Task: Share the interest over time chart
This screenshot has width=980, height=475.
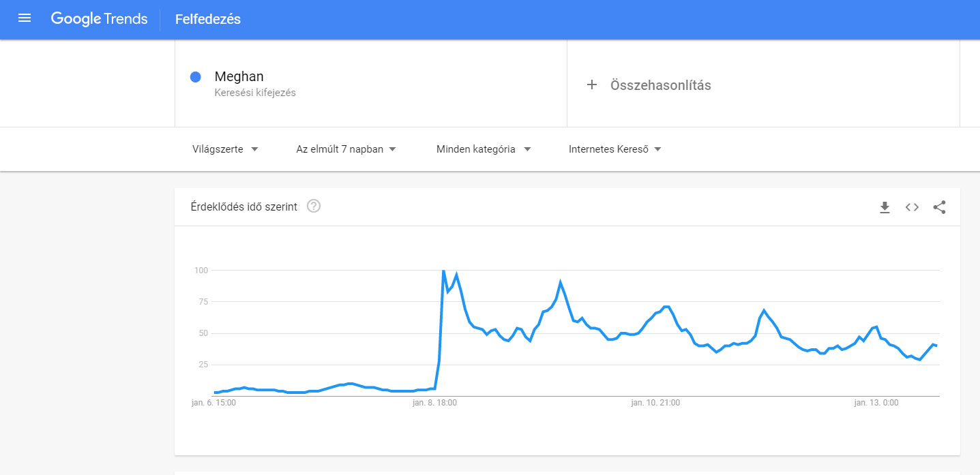Action: pos(939,207)
